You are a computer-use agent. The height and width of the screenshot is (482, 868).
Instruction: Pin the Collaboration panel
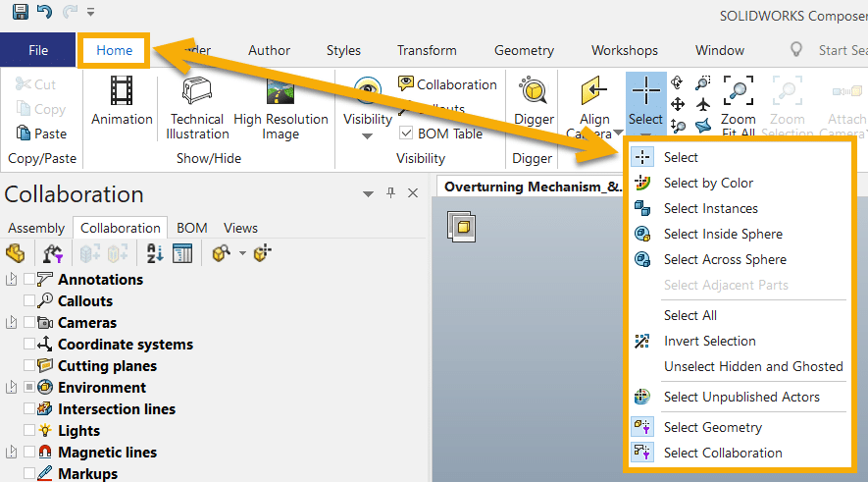(x=390, y=192)
